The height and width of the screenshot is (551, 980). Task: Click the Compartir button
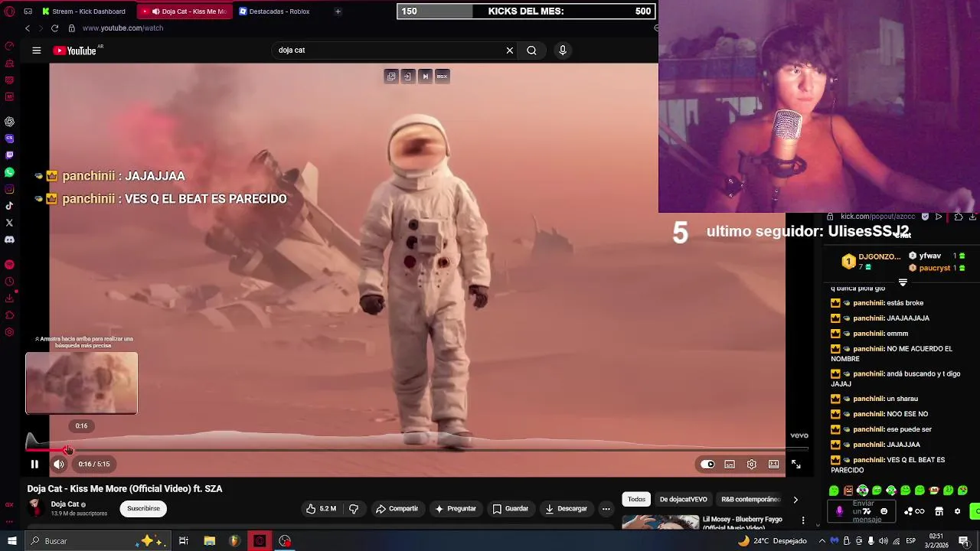pos(397,509)
